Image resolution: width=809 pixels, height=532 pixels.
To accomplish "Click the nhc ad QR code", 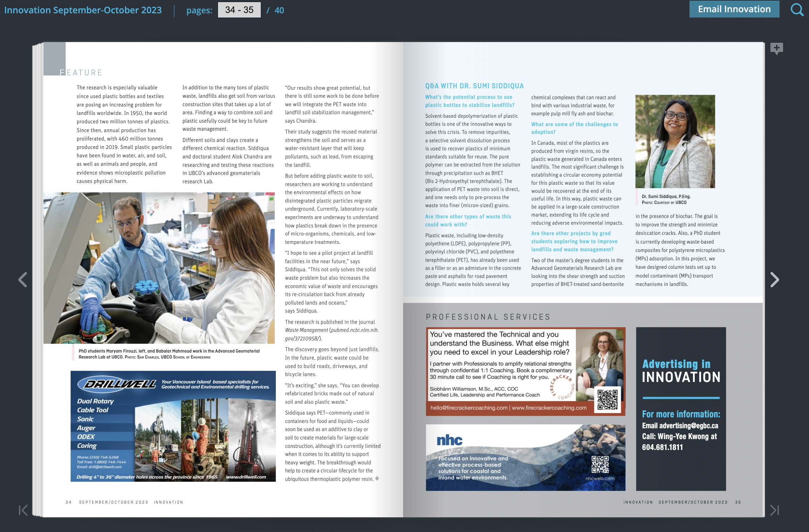I will tap(600, 464).
